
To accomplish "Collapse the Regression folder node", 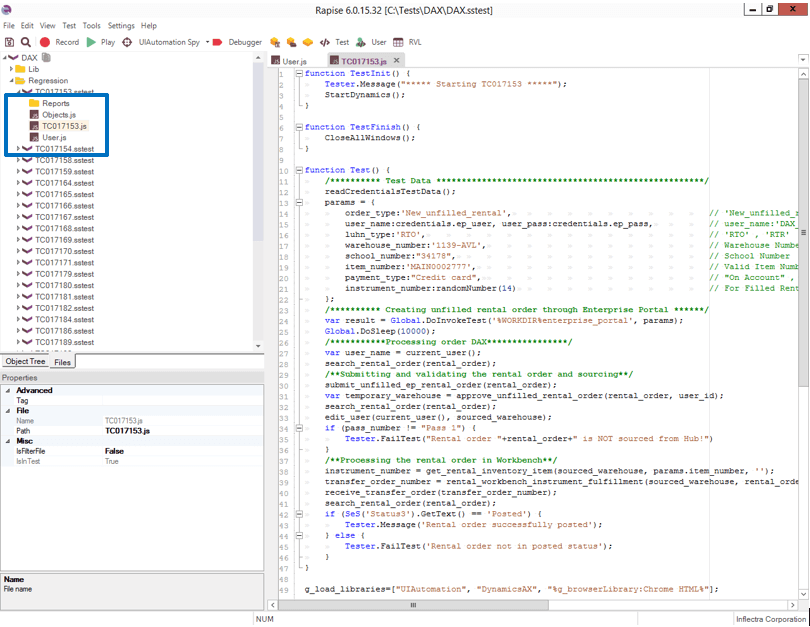I will [11, 80].
